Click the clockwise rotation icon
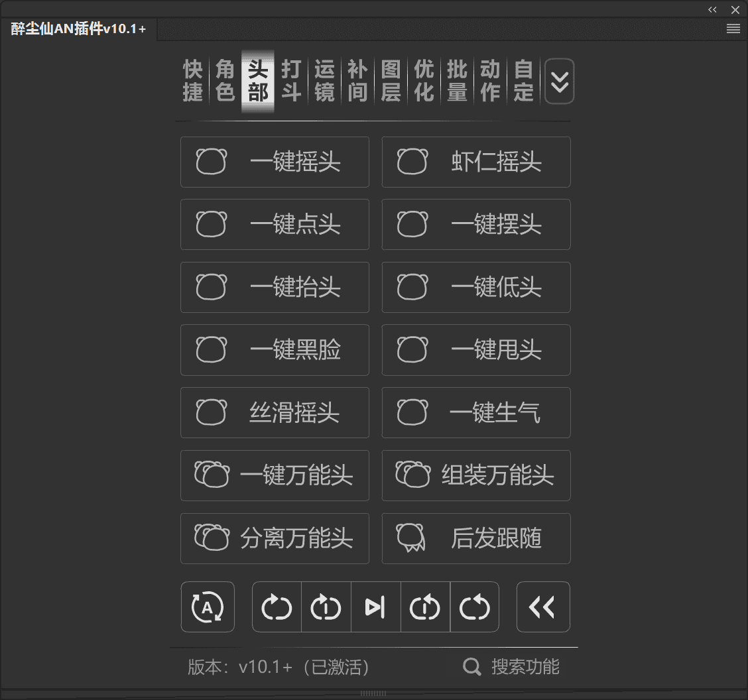The image size is (748, 700). click(277, 607)
